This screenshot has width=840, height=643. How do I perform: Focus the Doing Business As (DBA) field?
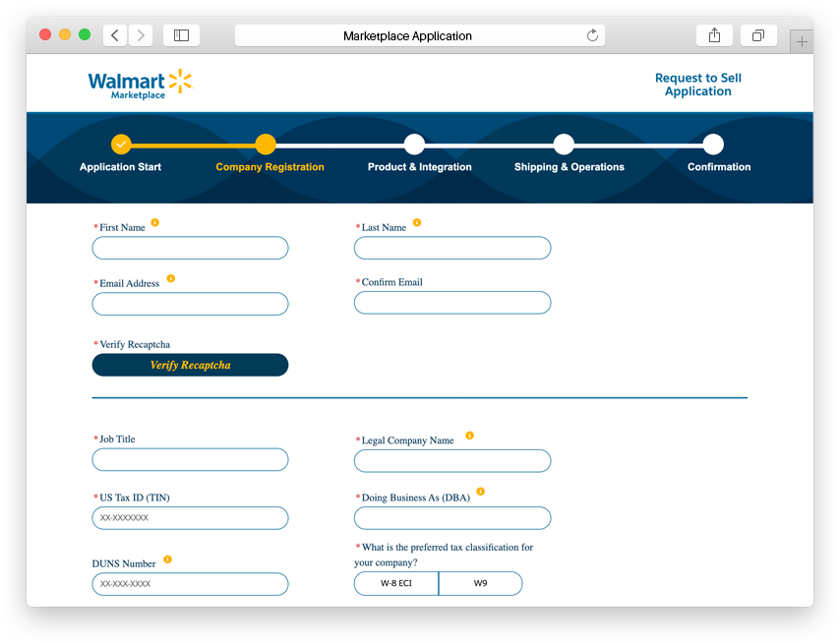coord(452,518)
